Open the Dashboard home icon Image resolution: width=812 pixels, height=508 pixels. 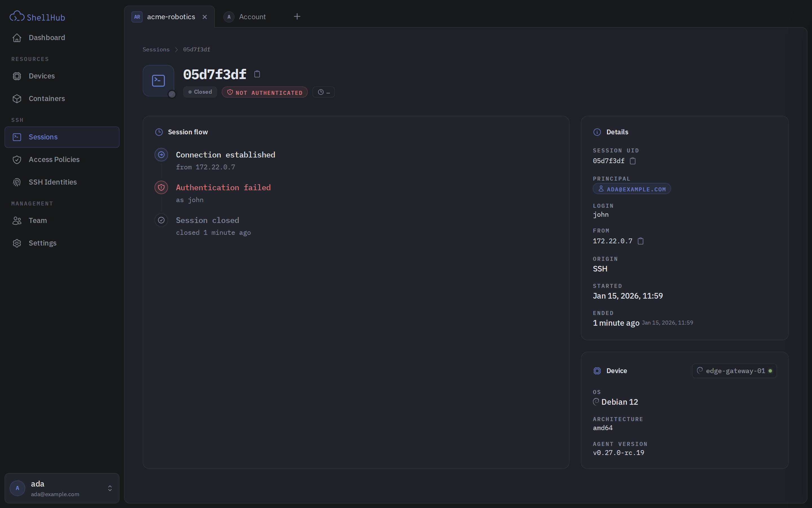(17, 38)
